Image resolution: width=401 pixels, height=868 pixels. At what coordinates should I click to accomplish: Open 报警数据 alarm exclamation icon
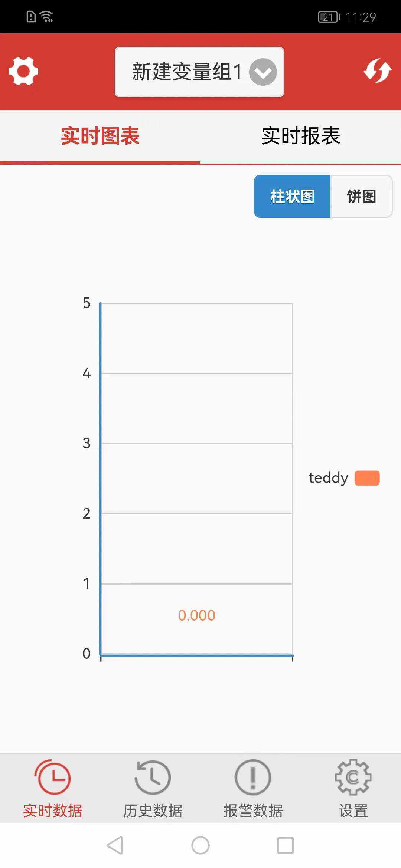tap(253, 777)
